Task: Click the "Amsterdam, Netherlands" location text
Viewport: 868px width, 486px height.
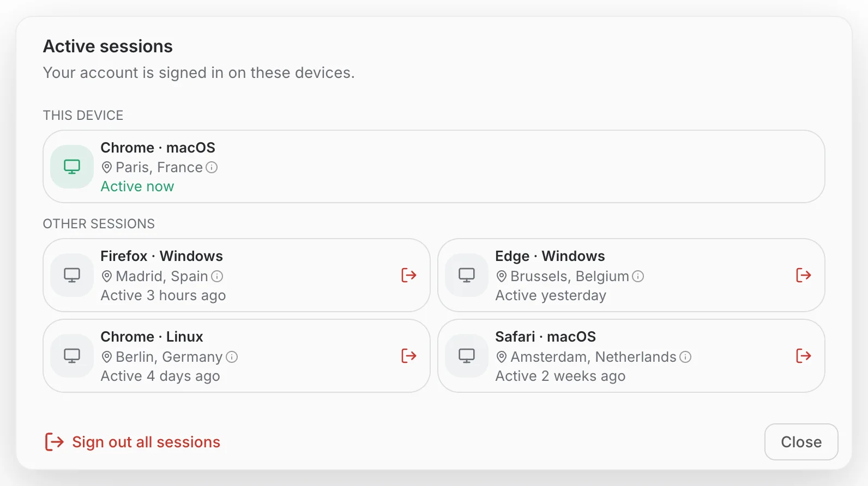Action: tap(593, 357)
